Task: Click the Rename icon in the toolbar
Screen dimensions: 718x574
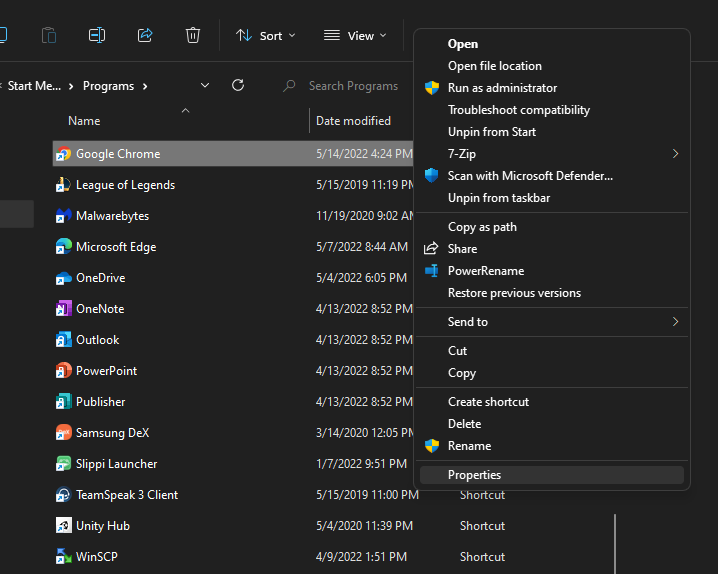Action: coord(97,35)
